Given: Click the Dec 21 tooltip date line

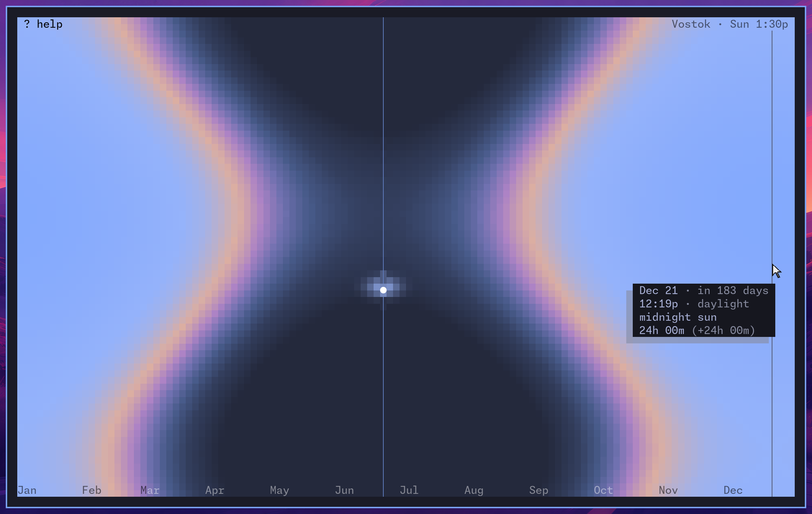Looking at the screenshot, I should tap(704, 290).
